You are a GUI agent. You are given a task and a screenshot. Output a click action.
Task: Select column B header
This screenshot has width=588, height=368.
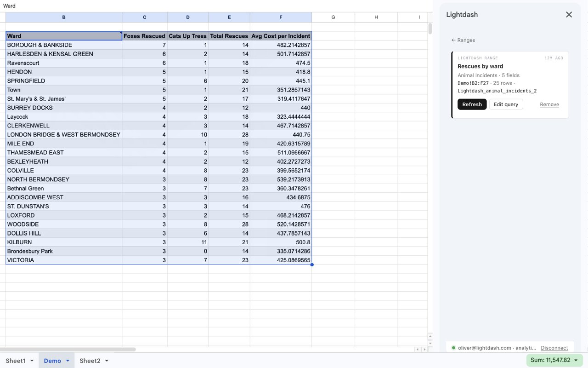64,17
